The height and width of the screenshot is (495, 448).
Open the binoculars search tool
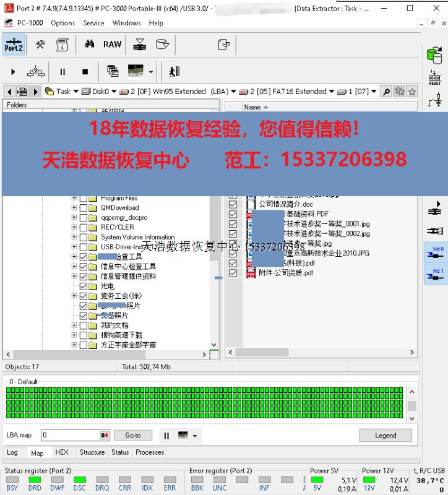(x=90, y=44)
